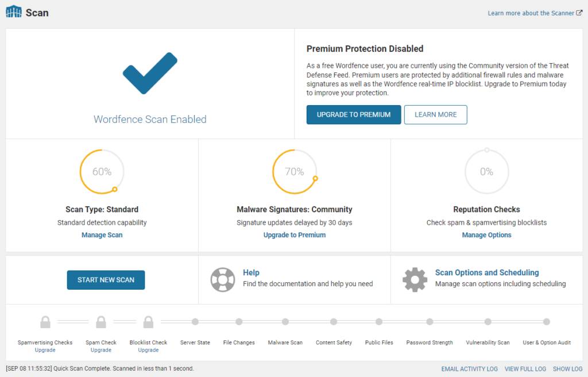Click the Scan Options gear icon
Viewport: 588px width, 377px height.
click(x=415, y=280)
